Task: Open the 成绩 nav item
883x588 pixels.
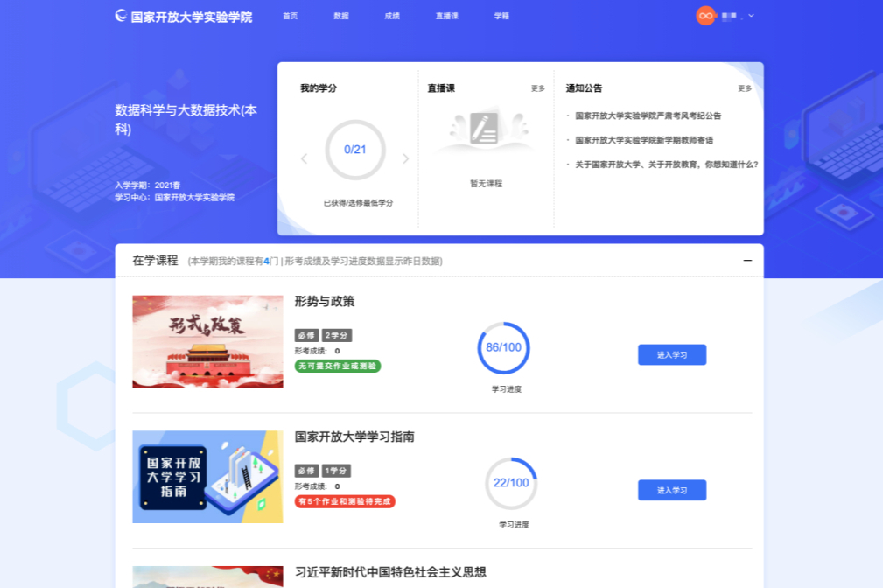Action: (392, 16)
